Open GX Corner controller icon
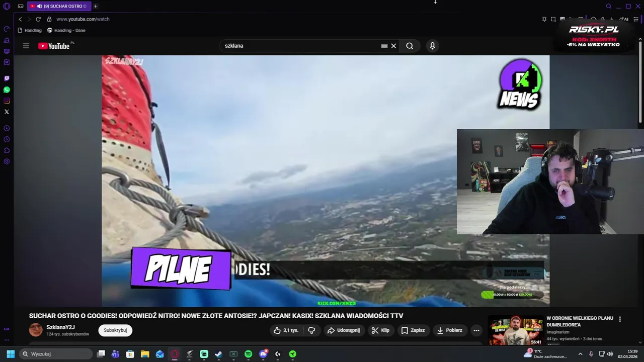Image resolution: width=644 pixels, height=362 pixels. click(x=21, y=6)
